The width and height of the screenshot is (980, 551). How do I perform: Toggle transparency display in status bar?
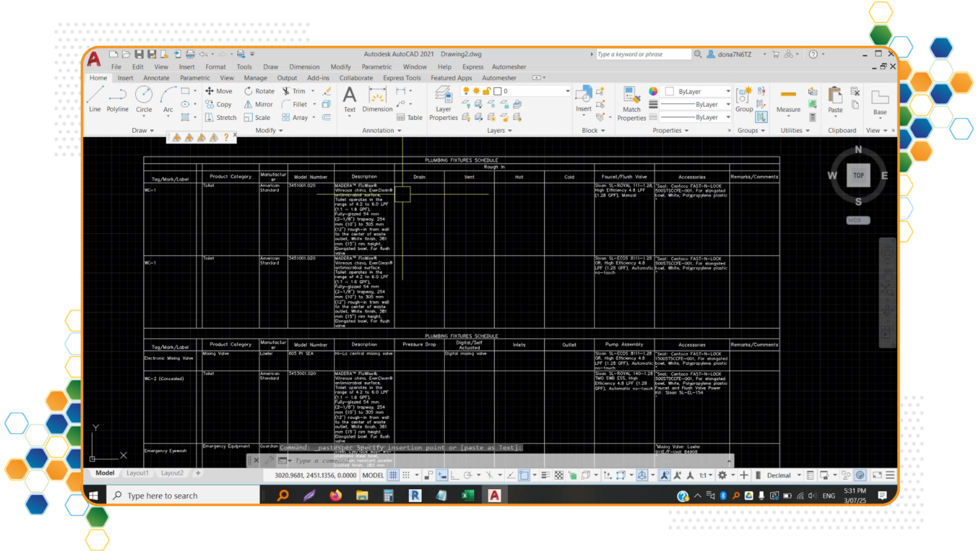pos(559,475)
